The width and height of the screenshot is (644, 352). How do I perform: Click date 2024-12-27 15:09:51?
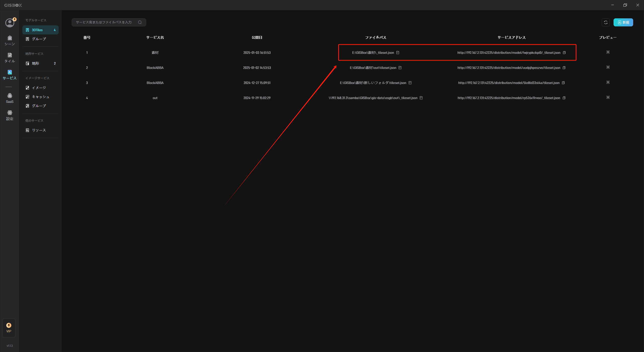click(x=257, y=83)
